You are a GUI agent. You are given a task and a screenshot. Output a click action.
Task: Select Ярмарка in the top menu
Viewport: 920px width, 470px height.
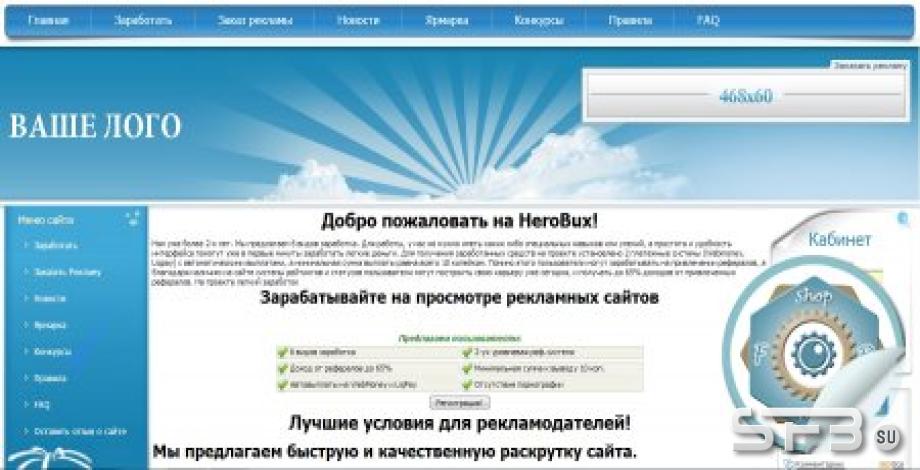[x=447, y=21]
